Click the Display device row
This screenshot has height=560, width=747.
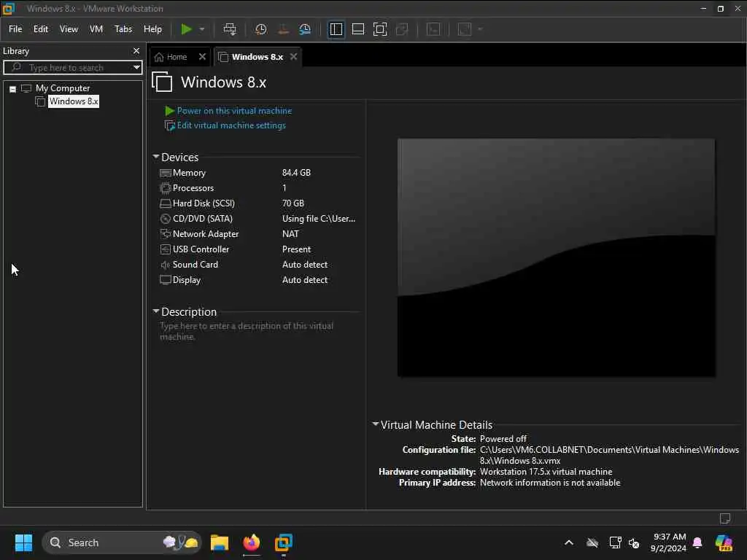(258, 279)
